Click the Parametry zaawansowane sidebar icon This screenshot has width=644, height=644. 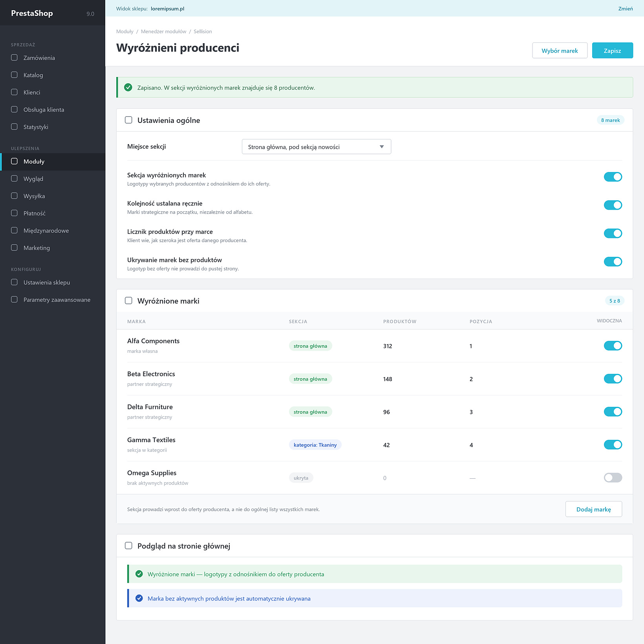tap(15, 300)
